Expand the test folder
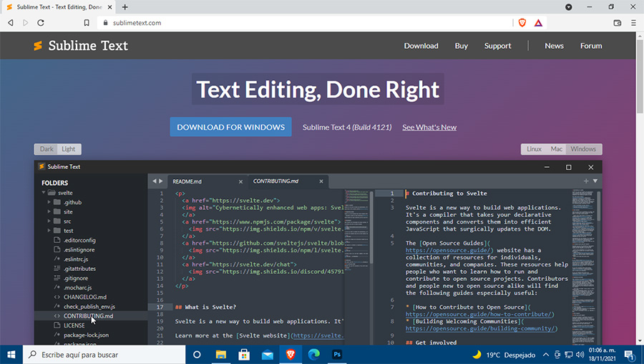644x364 pixels. coord(49,230)
